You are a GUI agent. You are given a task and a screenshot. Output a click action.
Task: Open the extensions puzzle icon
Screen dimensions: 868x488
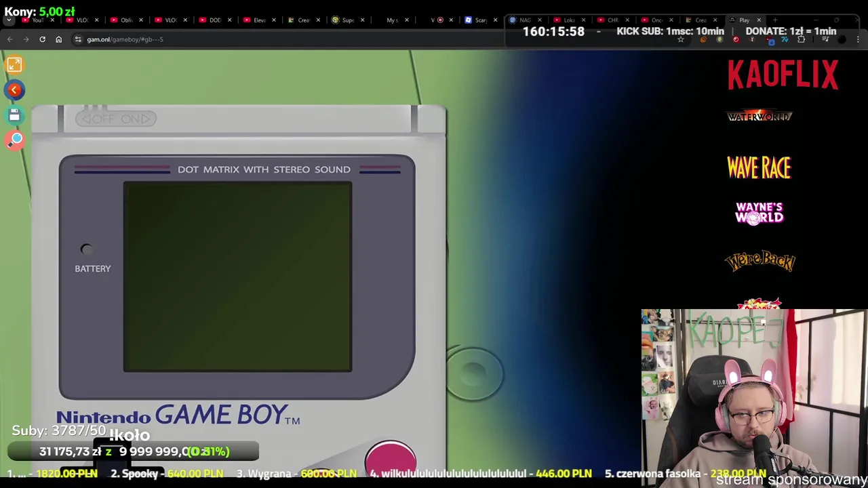pos(801,40)
